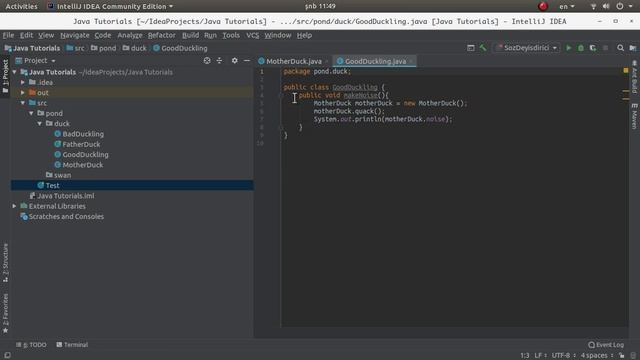Click the 1:3 caret position indicator
Viewport: 640px width, 360px height.
pyautogui.click(x=524, y=356)
